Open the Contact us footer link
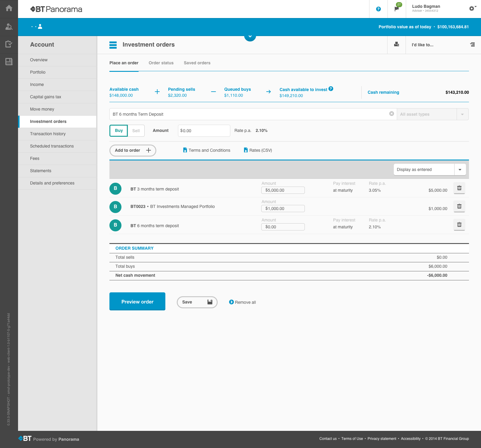481x448 pixels. 328,439
